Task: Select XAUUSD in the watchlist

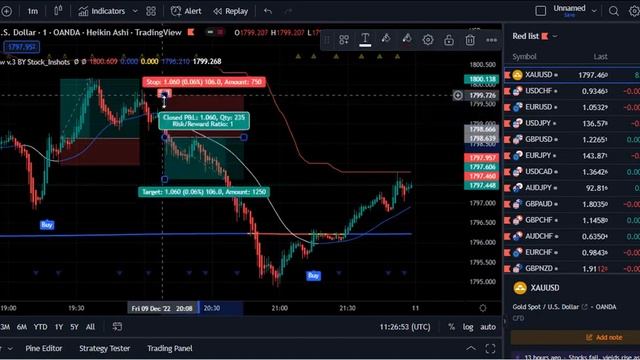Action: [x=572, y=75]
